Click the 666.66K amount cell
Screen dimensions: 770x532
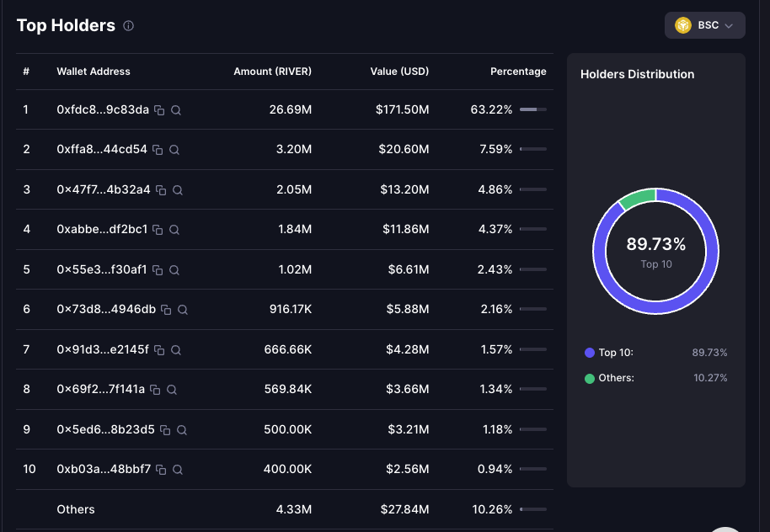(288, 349)
